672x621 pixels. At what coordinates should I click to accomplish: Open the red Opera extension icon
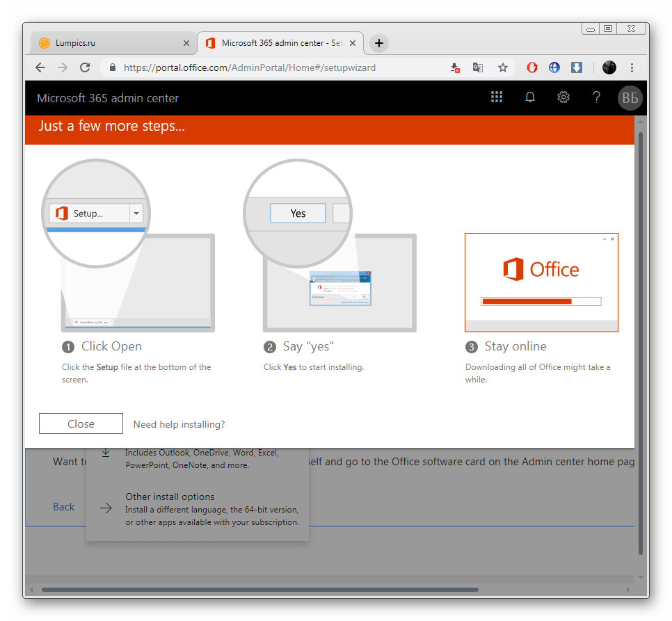[x=532, y=67]
